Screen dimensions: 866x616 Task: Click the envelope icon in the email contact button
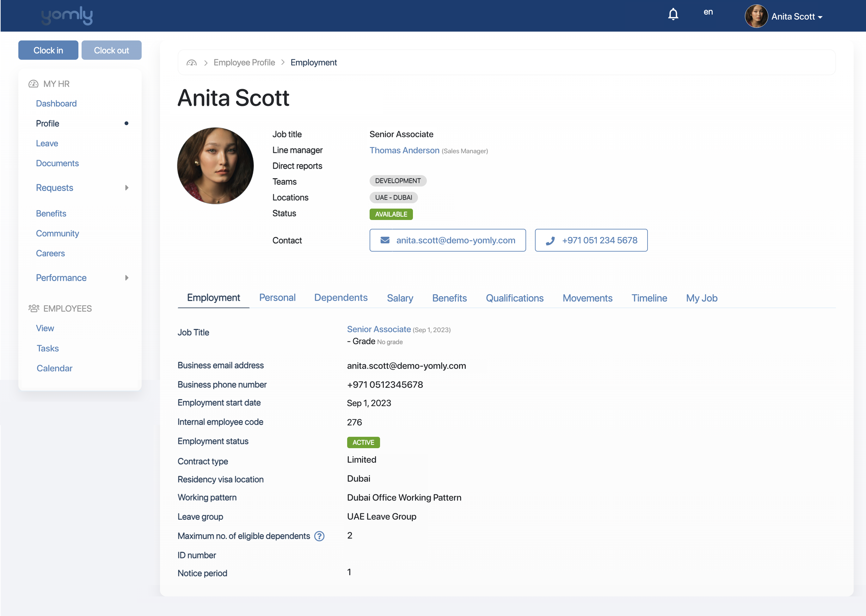coord(385,240)
